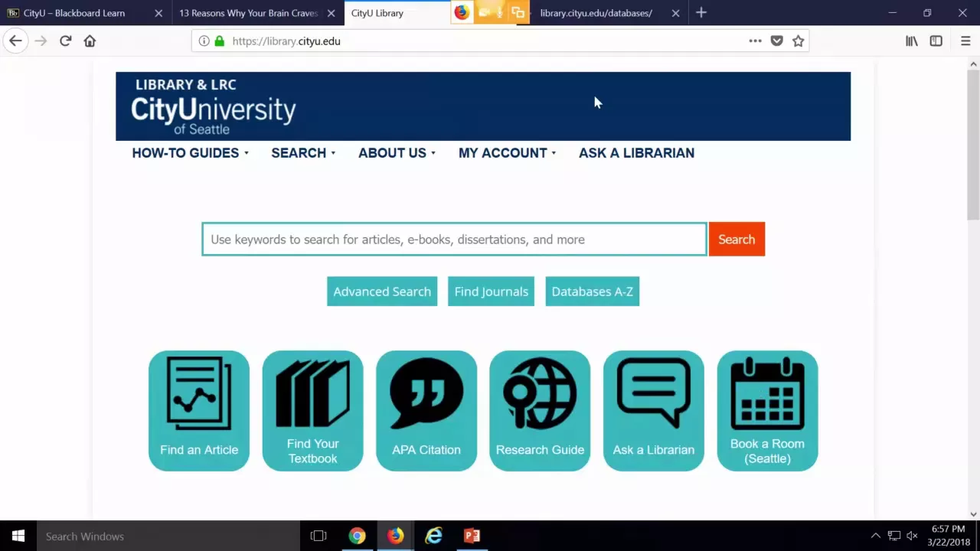Open the Windows Start menu
The image size is (980, 551).
(x=18, y=536)
